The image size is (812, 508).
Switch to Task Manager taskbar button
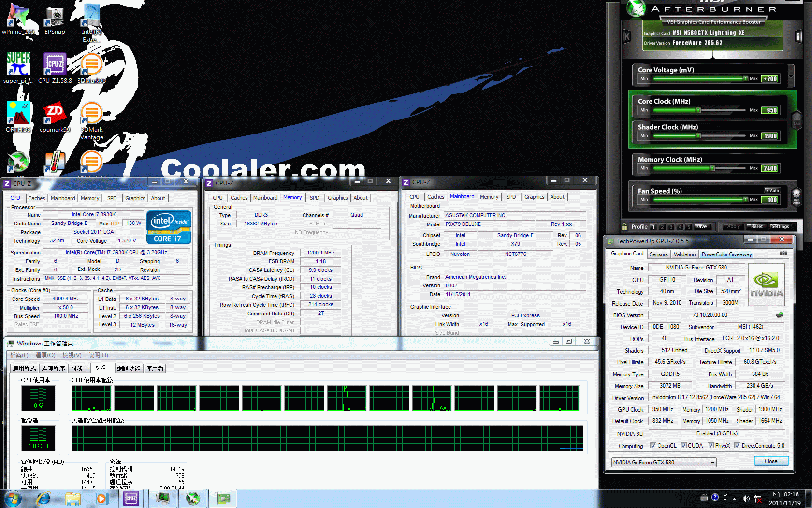(x=162, y=498)
